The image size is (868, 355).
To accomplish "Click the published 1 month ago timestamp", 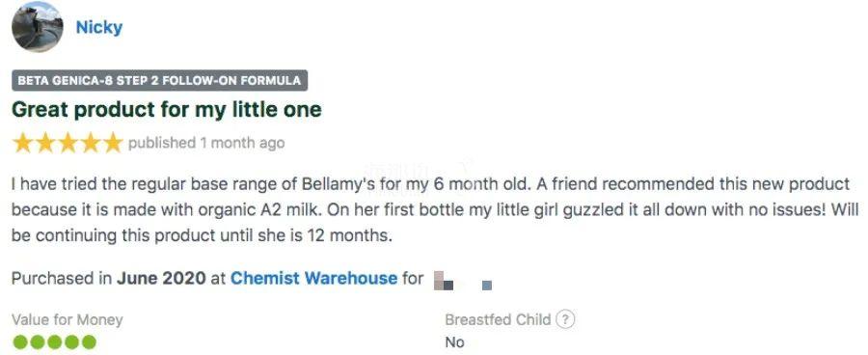I will coord(206,143).
